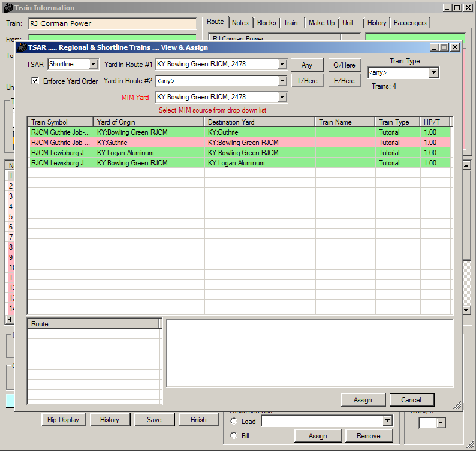Click the Any button
This screenshot has height=451, width=476.
pos(307,65)
